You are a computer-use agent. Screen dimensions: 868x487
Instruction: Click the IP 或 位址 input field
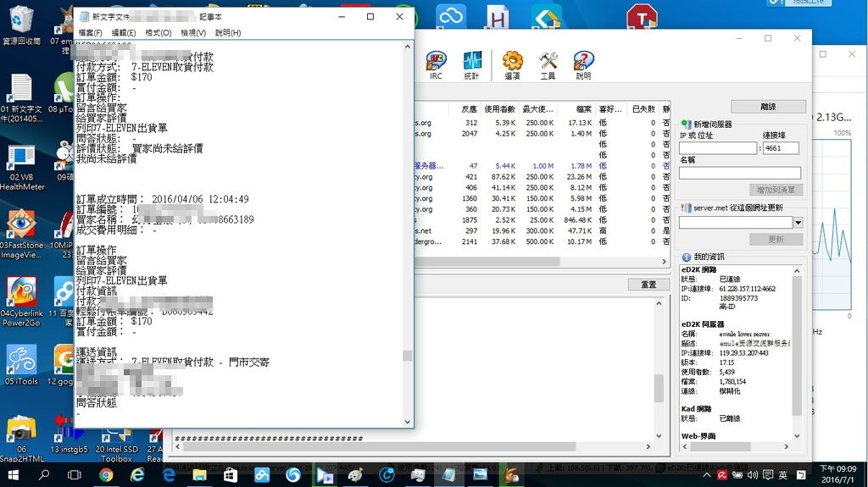[x=718, y=147]
